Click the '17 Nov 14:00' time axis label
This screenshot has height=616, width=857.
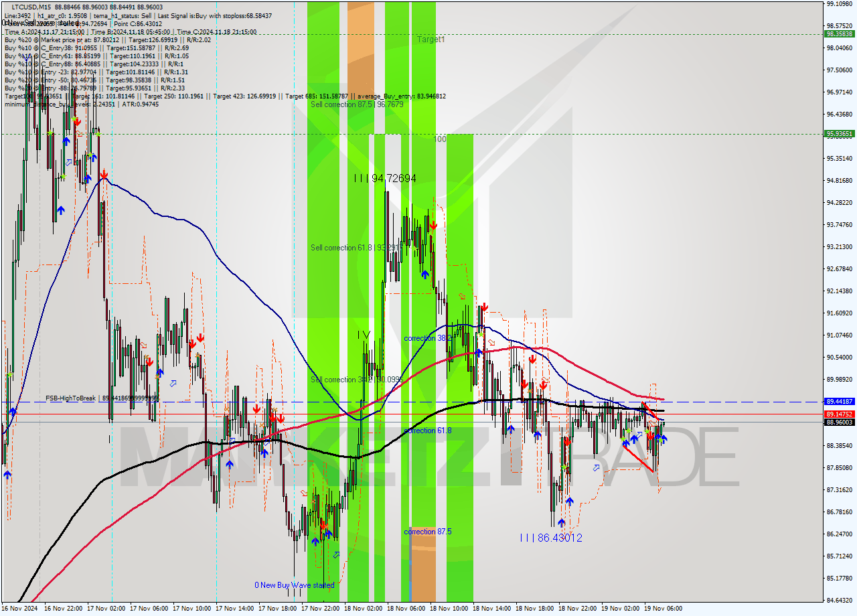234,609
